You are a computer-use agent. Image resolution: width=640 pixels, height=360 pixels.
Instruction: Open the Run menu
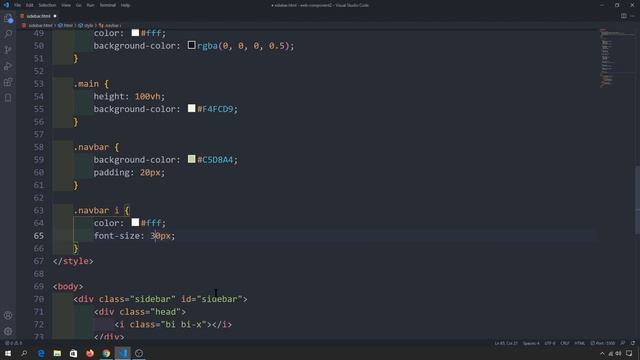click(90, 5)
